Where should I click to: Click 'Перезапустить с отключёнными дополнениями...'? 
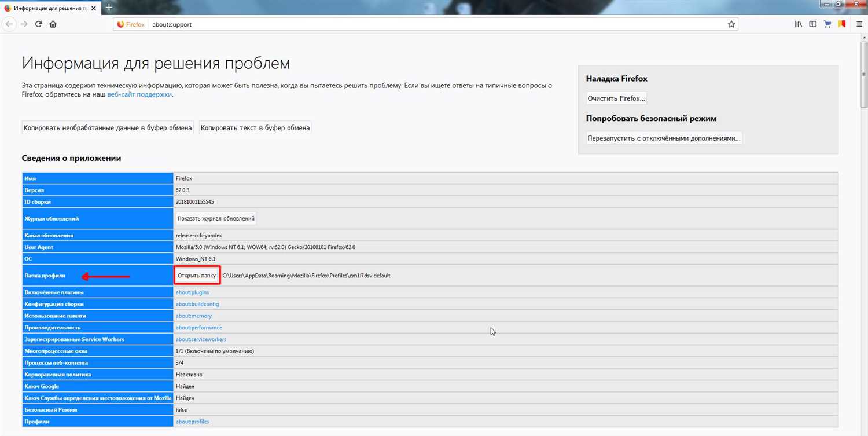664,138
